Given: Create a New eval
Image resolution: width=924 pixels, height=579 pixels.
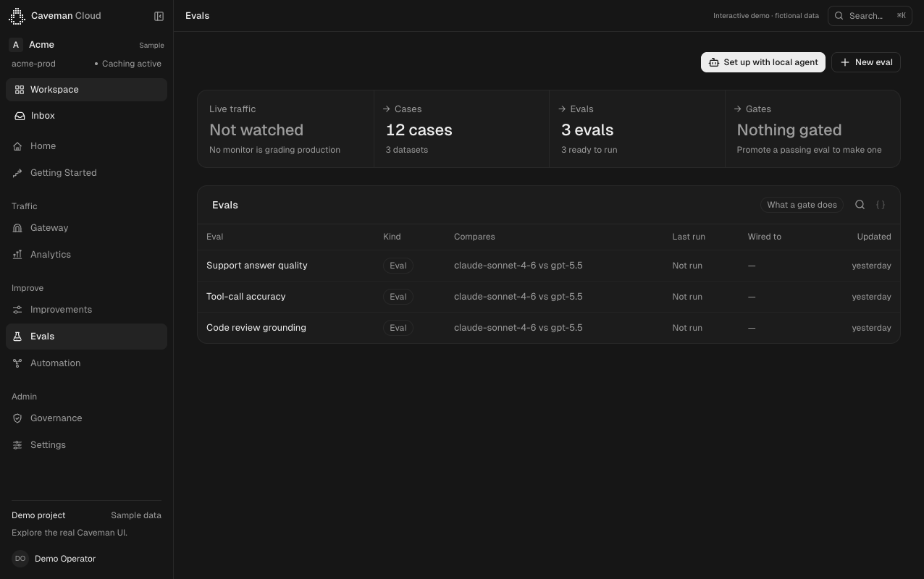Looking at the screenshot, I should pyautogui.click(x=866, y=62).
